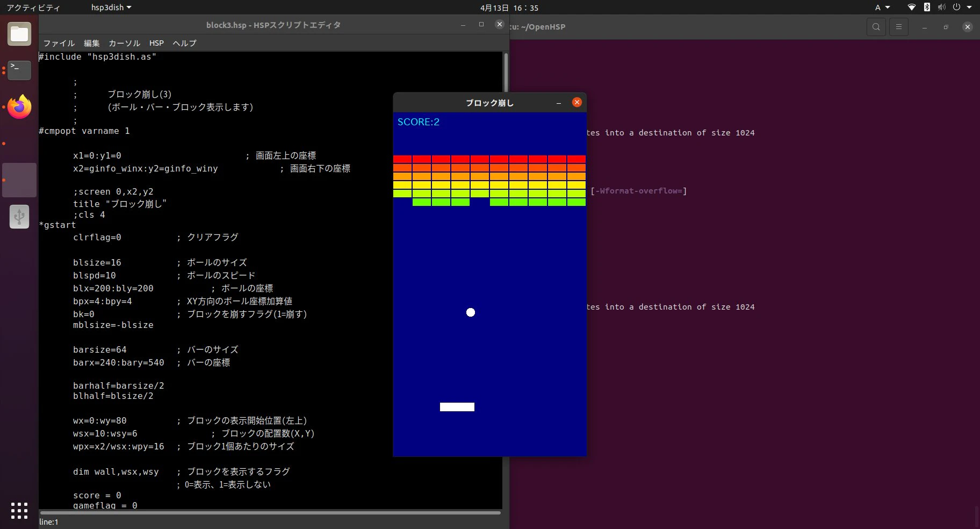Close the ブロック崩し game window
The width and height of the screenshot is (980, 529).
(577, 102)
